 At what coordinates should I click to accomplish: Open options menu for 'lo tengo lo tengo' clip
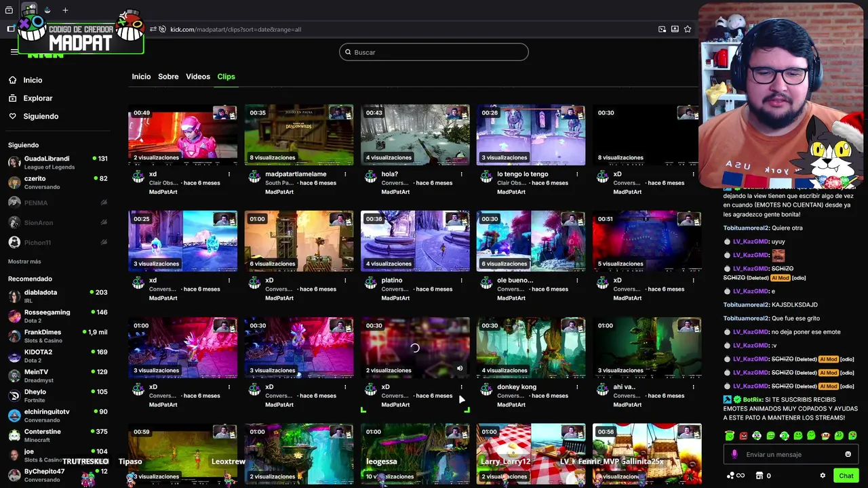click(577, 174)
